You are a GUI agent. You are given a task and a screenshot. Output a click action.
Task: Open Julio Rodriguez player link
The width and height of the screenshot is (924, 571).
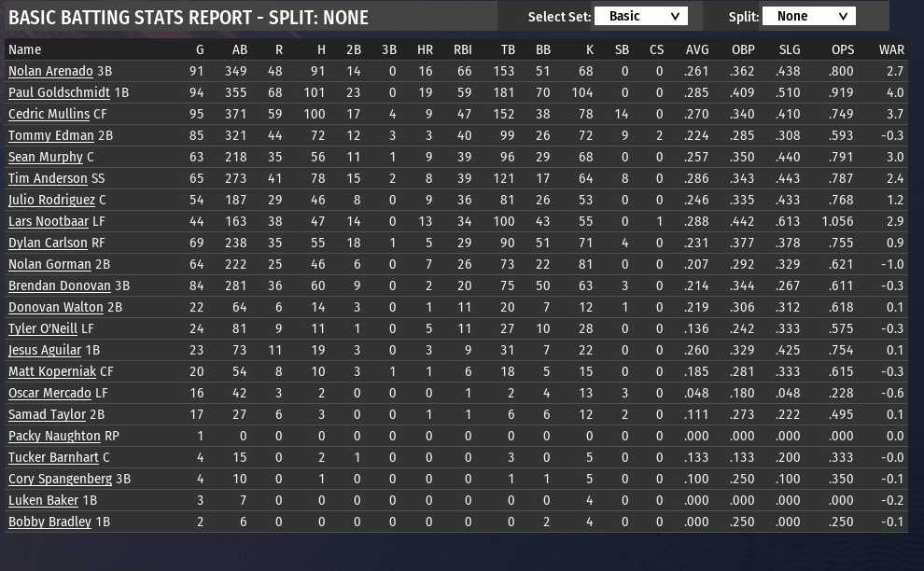52,200
